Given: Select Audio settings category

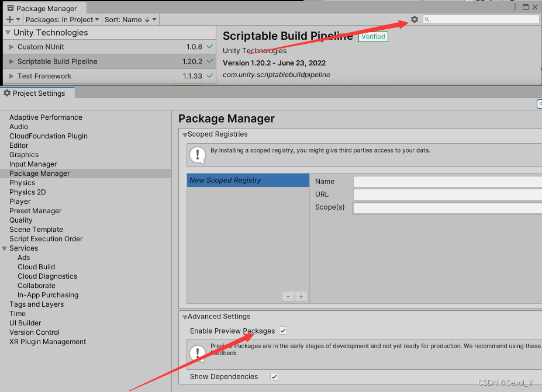Looking at the screenshot, I should coord(19,127).
